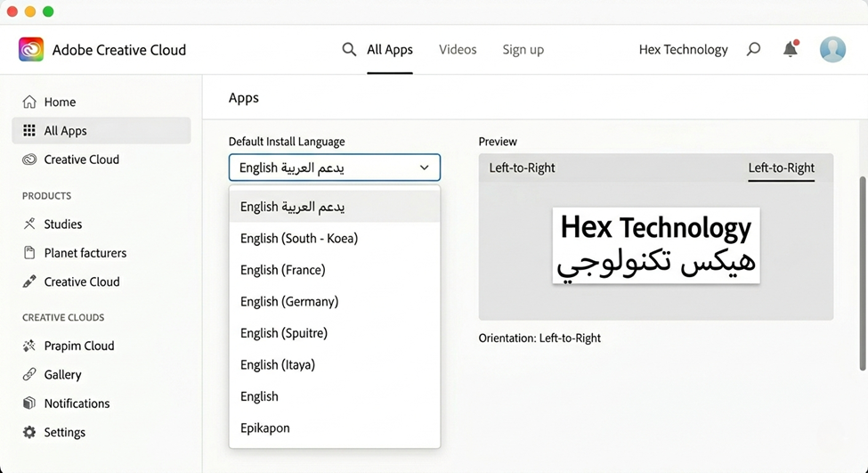This screenshot has width=868, height=473.
Task: Open the notifications bell icon
Action: point(791,49)
